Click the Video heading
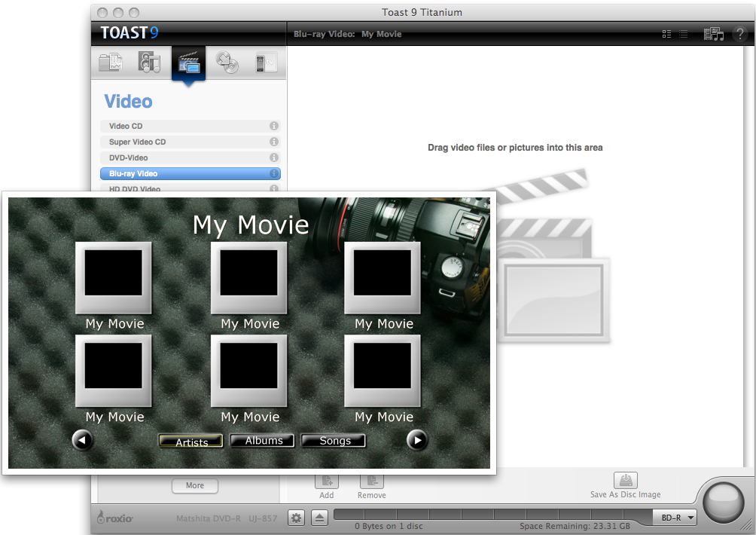Image resolution: width=756 pixels, height=535 pixels. tap(128, 101)
